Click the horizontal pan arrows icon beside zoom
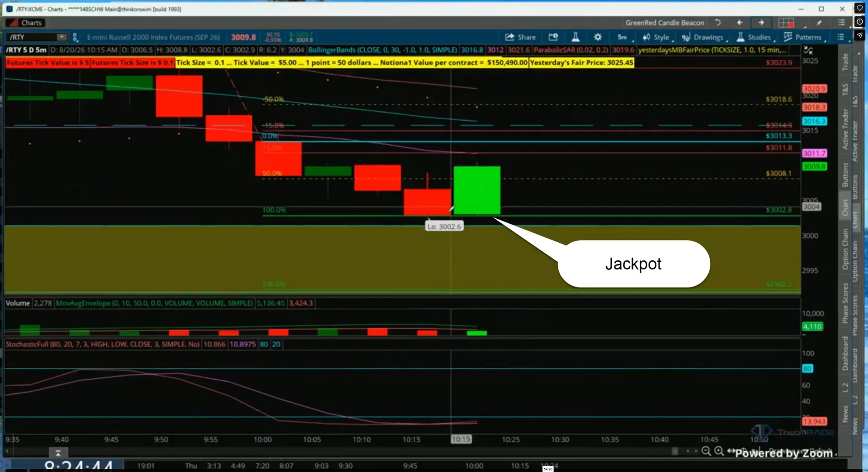 [730, 451]
